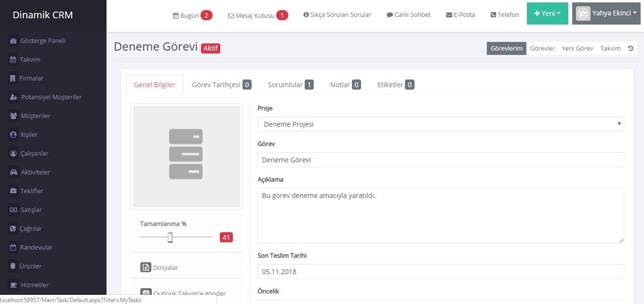
Task: Click the Teklifler briefcase icon
Action: coord(13,191)
